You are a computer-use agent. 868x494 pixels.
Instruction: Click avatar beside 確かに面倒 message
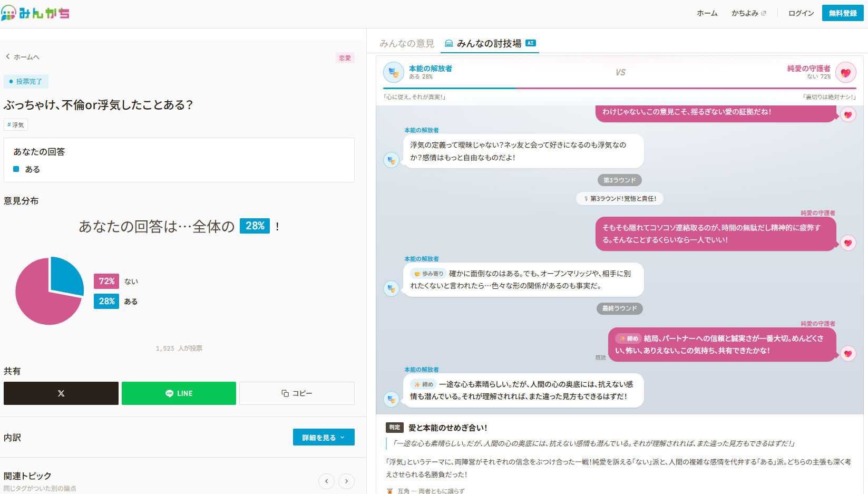pos(391,288)
